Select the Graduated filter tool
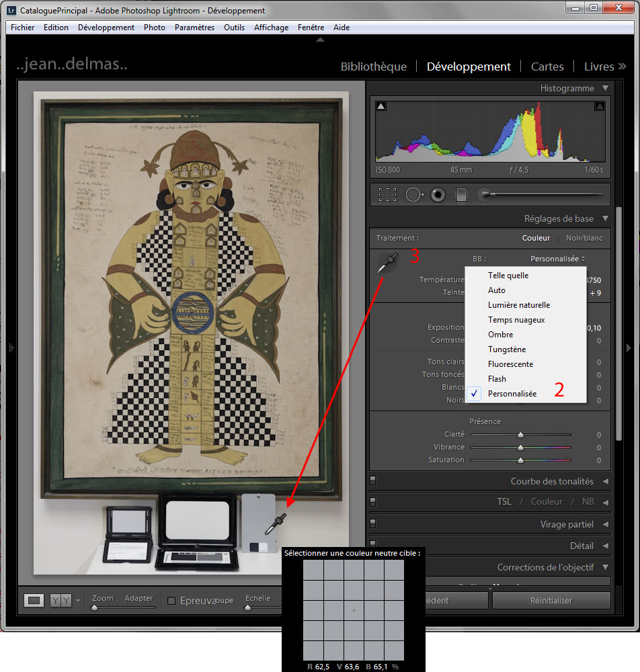The image size is (640, 672). click(461, 195)
